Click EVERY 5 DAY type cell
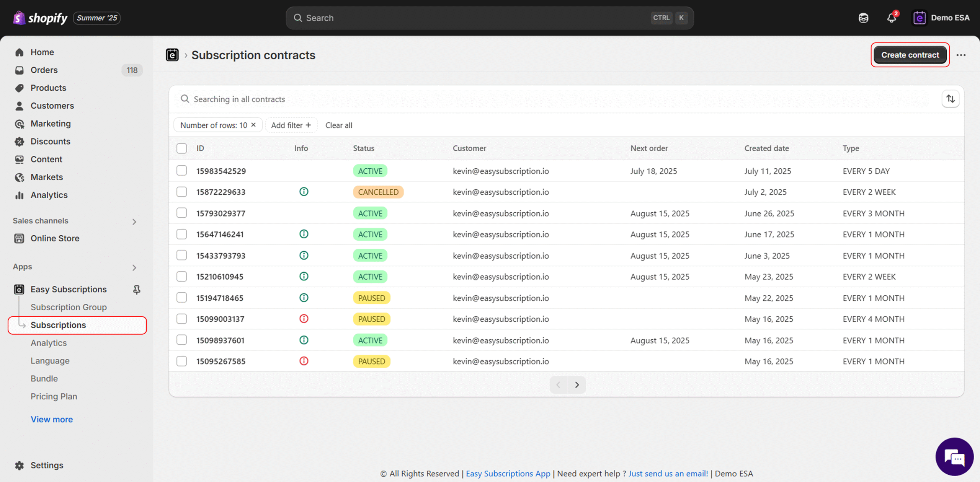 (866, 171)
